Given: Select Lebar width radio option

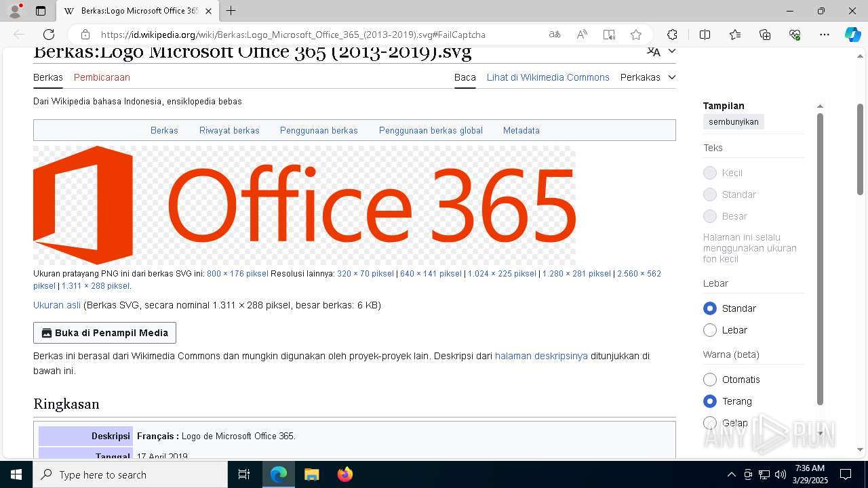Looking at the screenshot, I should [710, 330].
